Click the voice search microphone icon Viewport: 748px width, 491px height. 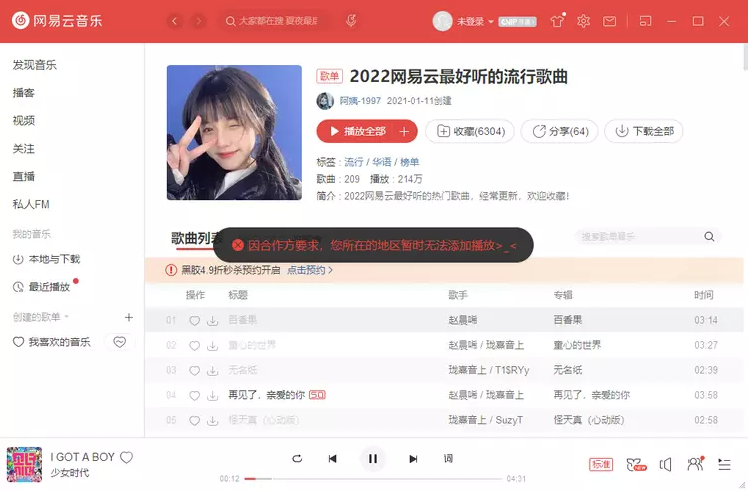[x=350, y=21]
